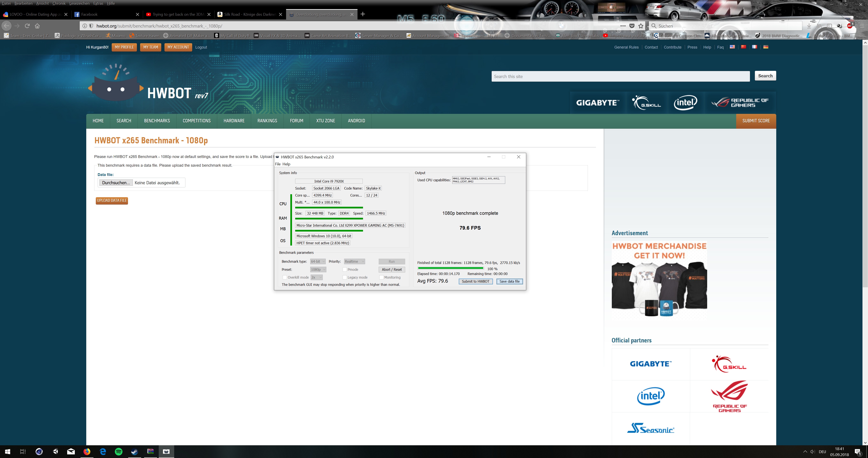Open the Overkill mode 2x dropdown
The image size is (868, 458).
[x=316, y=277]
